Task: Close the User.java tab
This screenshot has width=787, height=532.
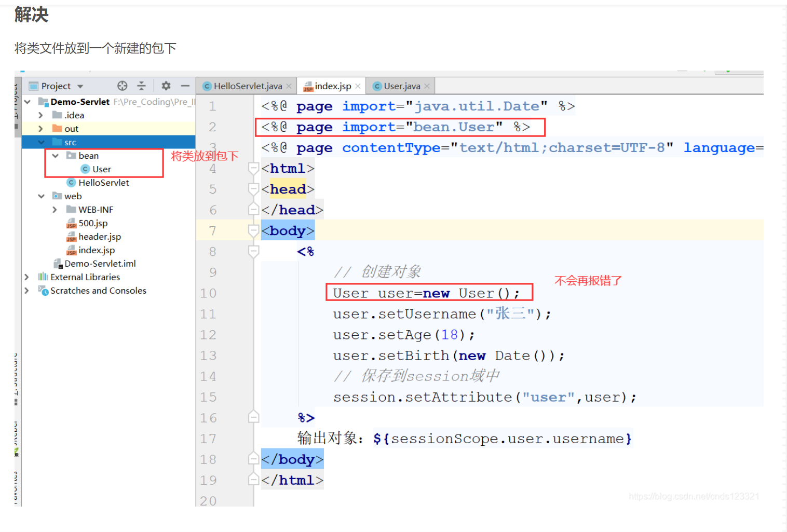Action: pos(427,86)
